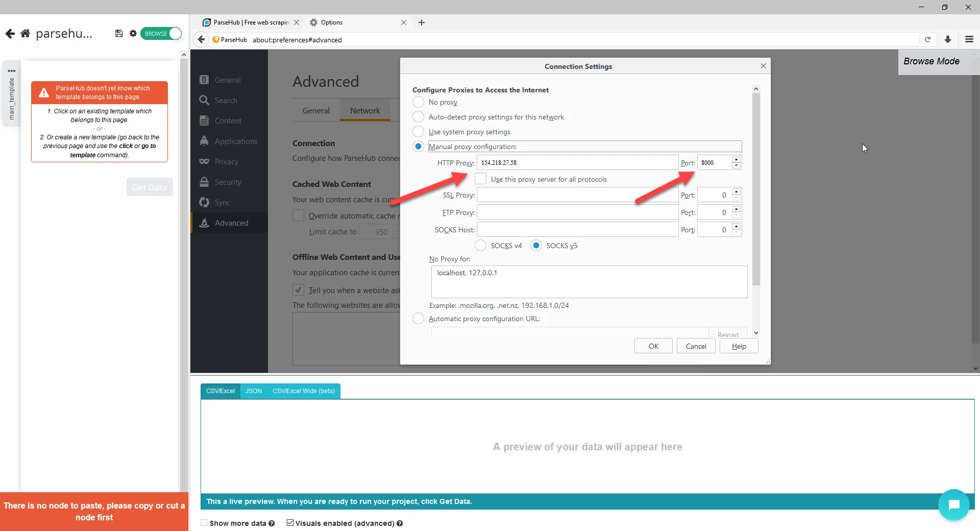This screenshot has height=531, width=980.
Task: Click the FTP Proxy address field
Action: click(x=577, y=212)
